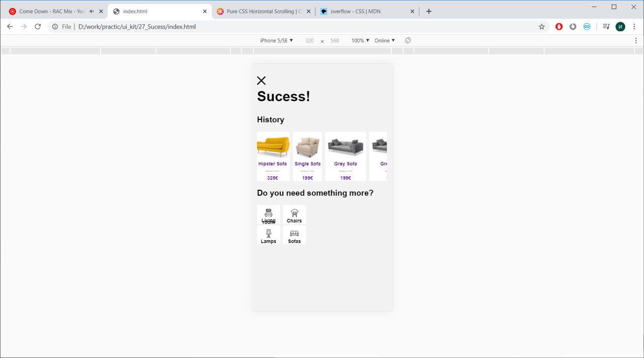This screenshot has height=358, width=644.
Task: Go back with the browser back arrow
Action: tap(10, 27)
